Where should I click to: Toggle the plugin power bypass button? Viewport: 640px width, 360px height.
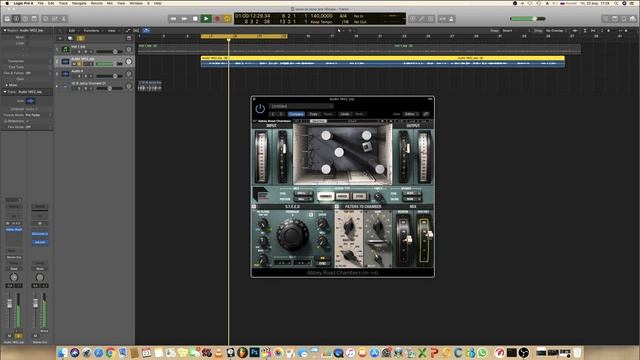coord(260,109)
